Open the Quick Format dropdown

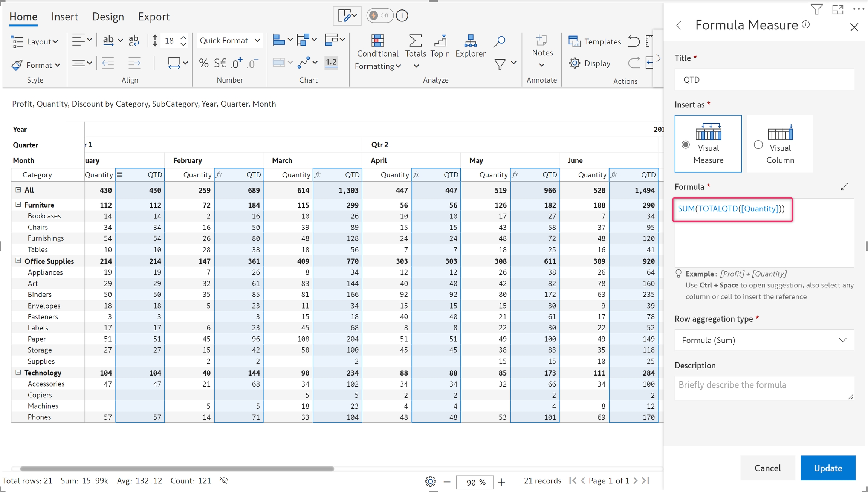[x=230, y=40]
